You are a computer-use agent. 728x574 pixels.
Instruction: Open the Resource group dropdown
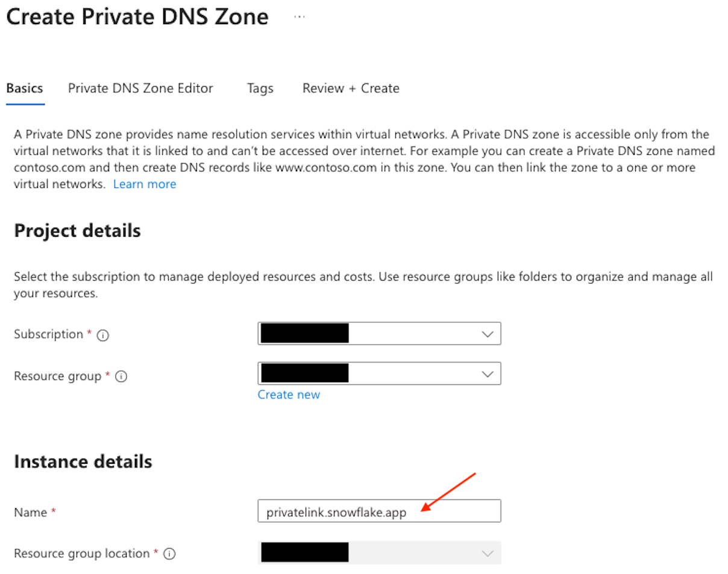(380, 373)
